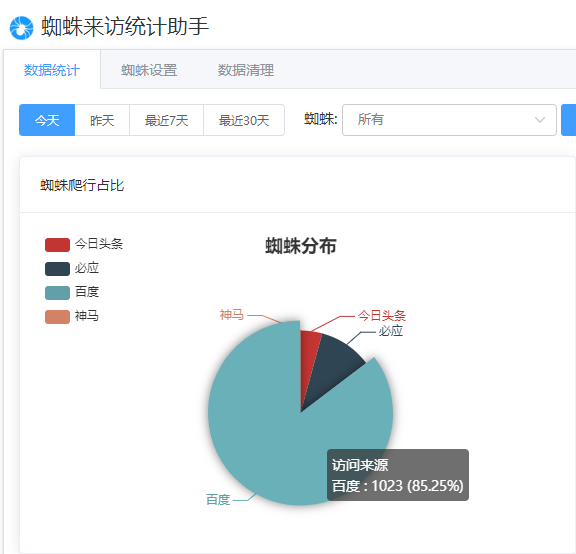Viewport: 576px width, 554px height.
Task: Open the 蜘蛛 所有 dropdown
Action: tap(449, 120)
